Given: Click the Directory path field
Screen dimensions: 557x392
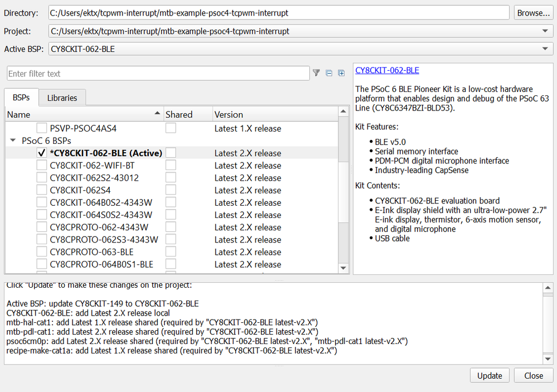Looking at the screenshot, I should (279, 13).
